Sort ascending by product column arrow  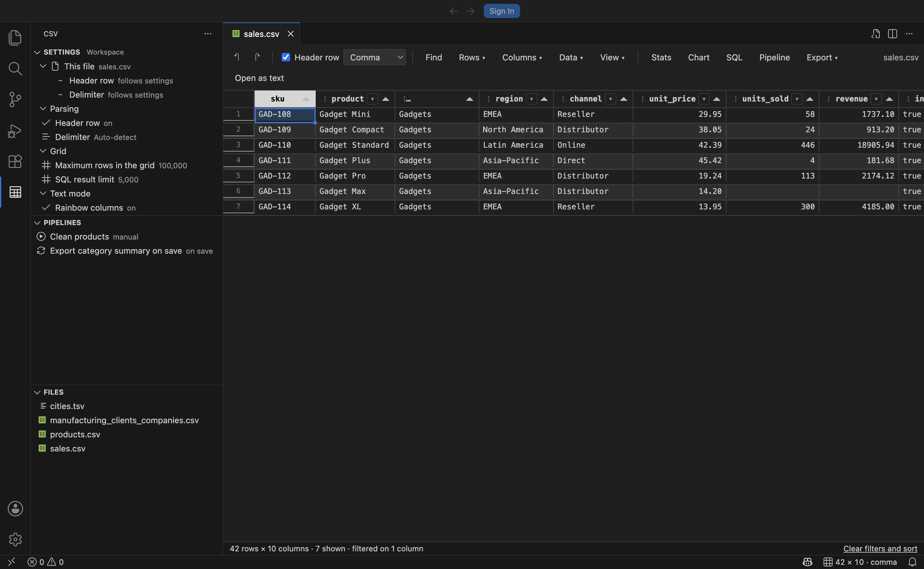386,99
